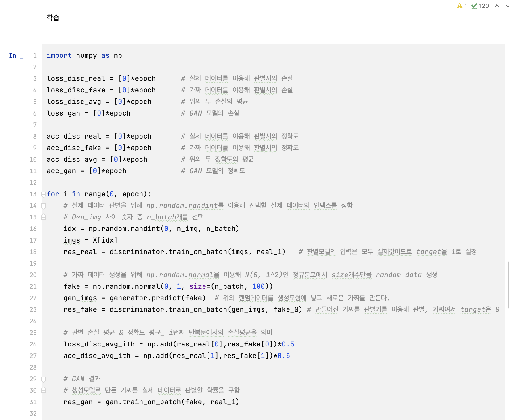Collapse the for loop at line 13
Viewport: 509px width, 420px height.
[44, 194]
